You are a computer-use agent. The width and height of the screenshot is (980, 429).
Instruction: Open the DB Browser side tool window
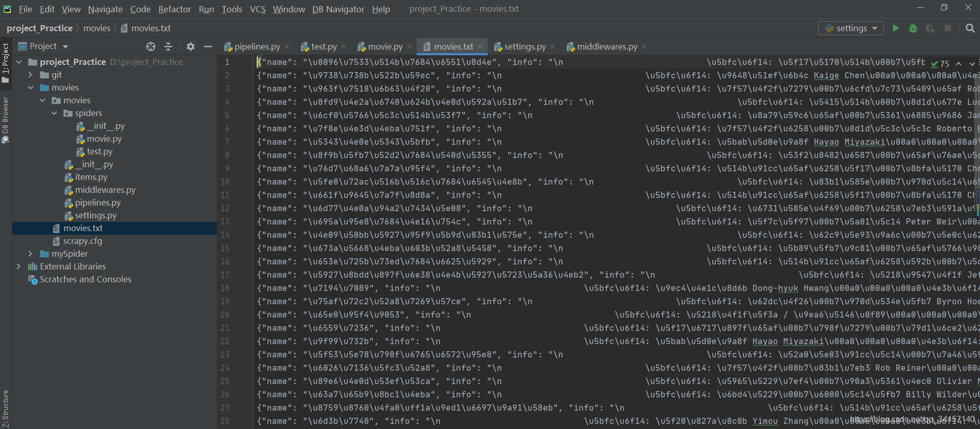point(6,120)
